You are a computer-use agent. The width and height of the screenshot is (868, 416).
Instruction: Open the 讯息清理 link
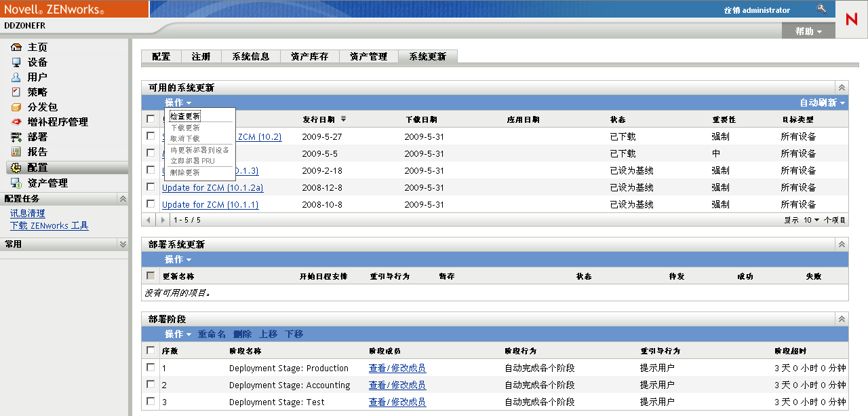[x=28, y=213]
